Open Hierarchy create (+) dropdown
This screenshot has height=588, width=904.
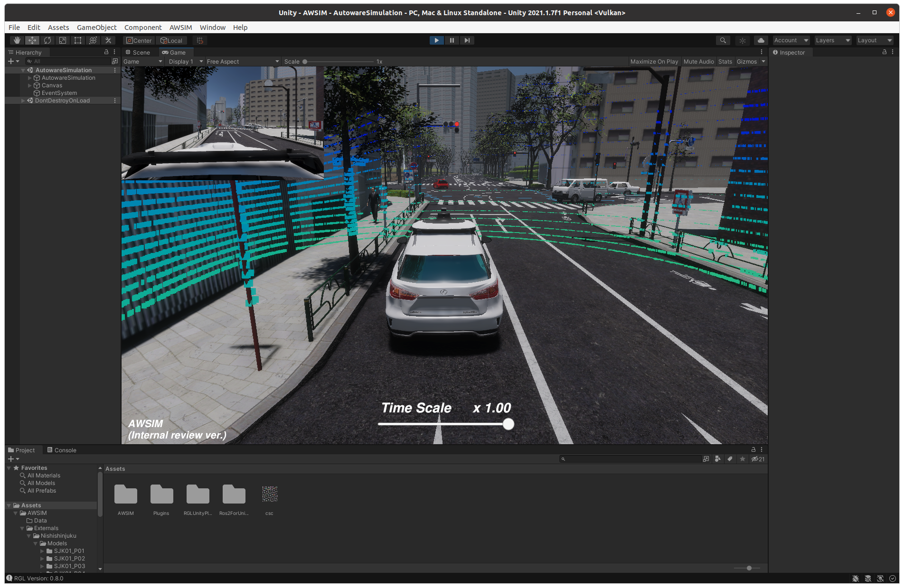[13, 61]
